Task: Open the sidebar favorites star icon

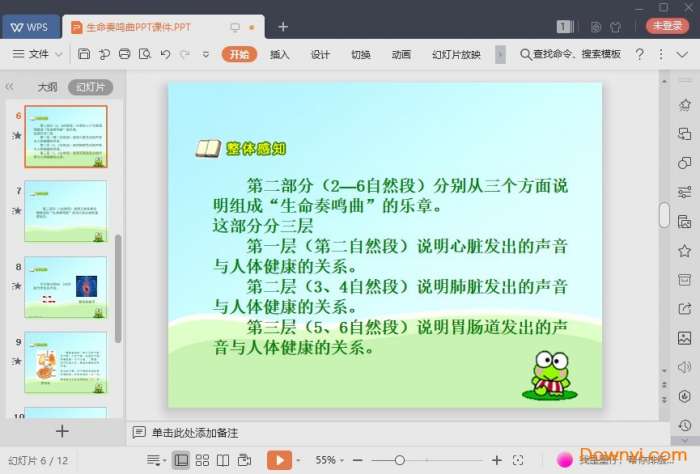Action: pyautogui.click(x=684, y=251)
